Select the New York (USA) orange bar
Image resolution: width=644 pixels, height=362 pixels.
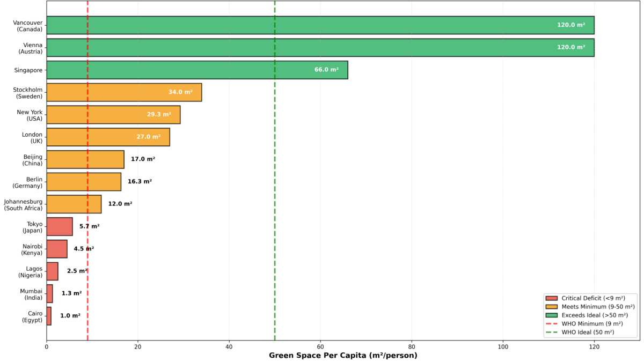[x=113, y=115]
